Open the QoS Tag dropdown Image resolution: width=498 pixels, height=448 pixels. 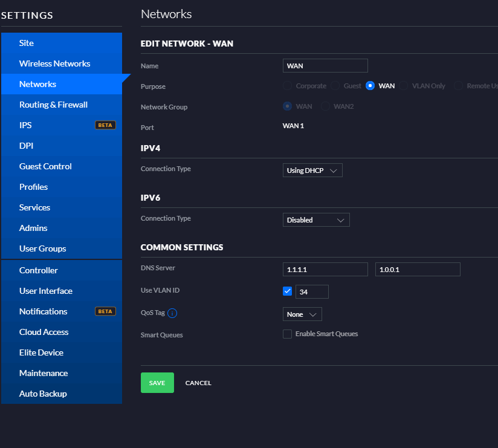[x=302, y=314]
